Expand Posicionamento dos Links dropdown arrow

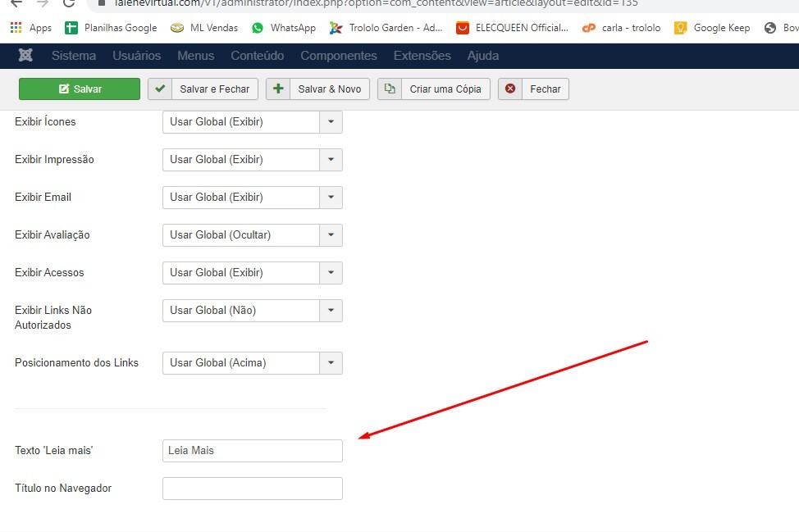331,363
